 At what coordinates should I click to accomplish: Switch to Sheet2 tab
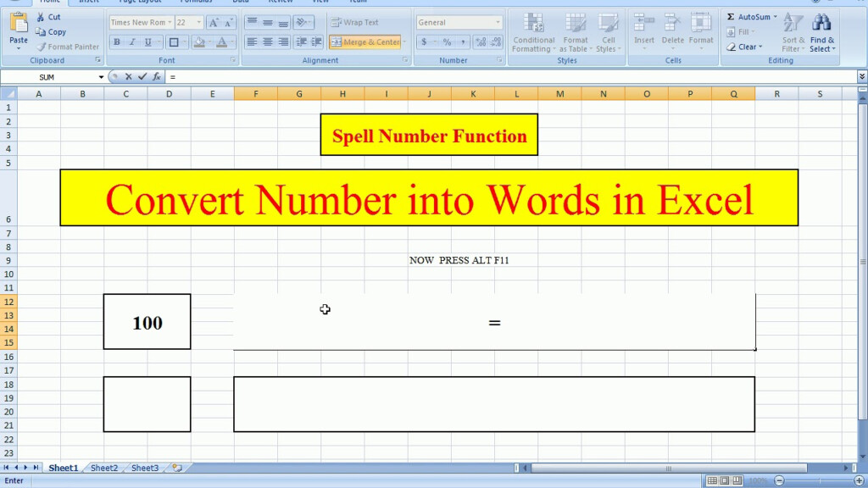click(x=104, y=468)
